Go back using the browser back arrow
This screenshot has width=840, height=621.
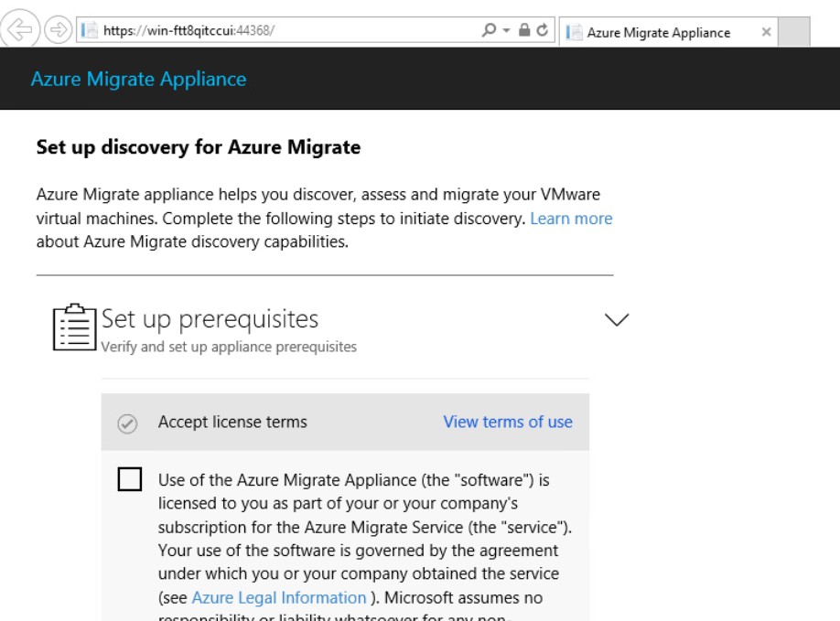click(x=20, y=29)
